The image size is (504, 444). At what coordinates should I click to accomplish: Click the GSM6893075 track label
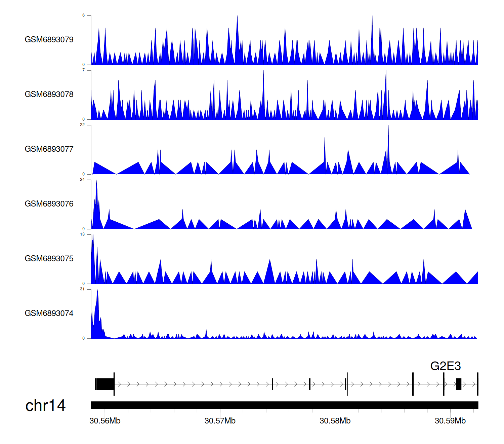(x=49, y=259)
